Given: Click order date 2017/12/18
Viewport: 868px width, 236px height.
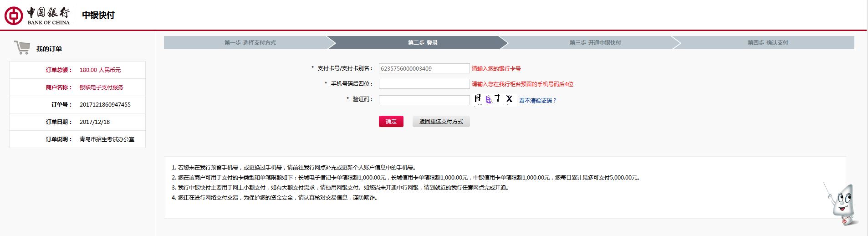Looking at the screenshot, I should (95, 122).
